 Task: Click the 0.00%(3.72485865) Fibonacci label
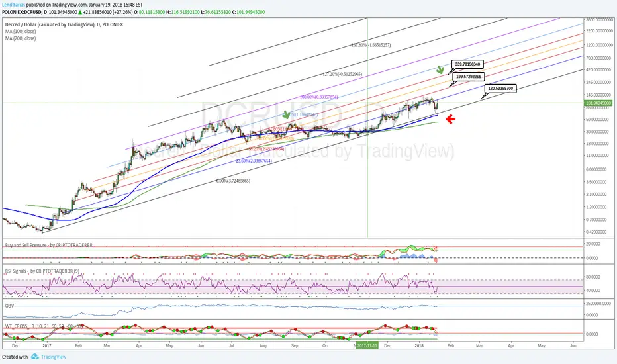tap(233, 181)
